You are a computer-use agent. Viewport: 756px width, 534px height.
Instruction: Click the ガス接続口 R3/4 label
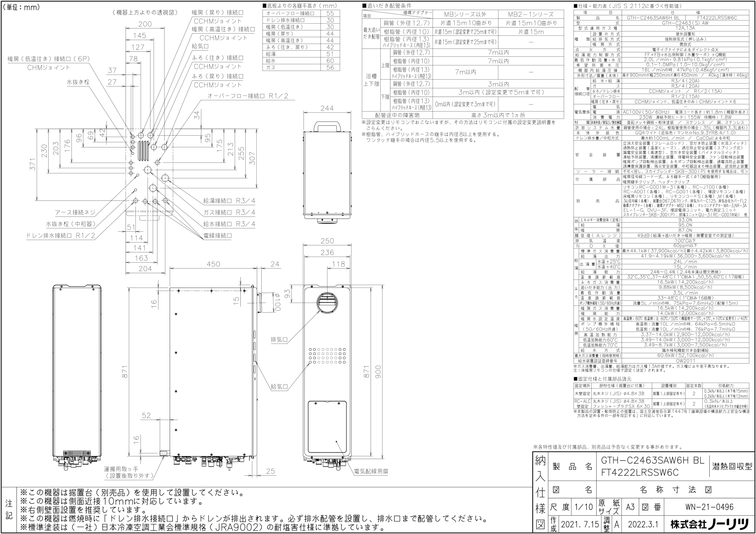click(x=229, y=212)
